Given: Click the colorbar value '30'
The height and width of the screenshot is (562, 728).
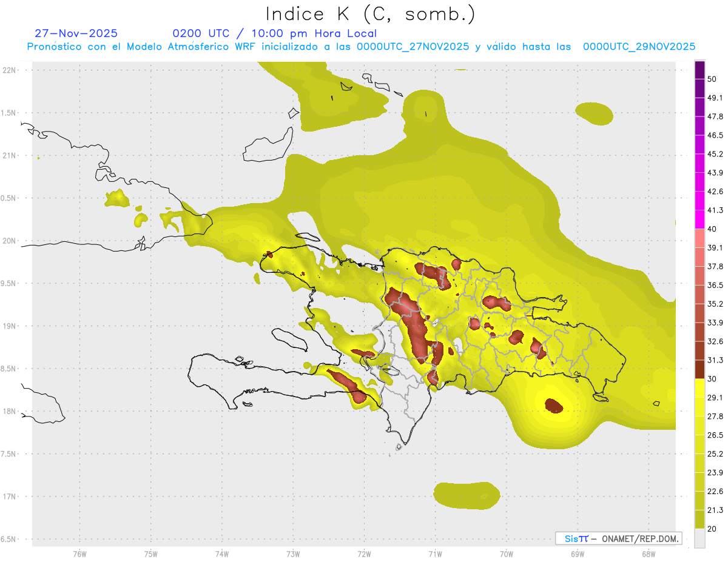Looking at the screenshot, I should (x=713, y=379).
